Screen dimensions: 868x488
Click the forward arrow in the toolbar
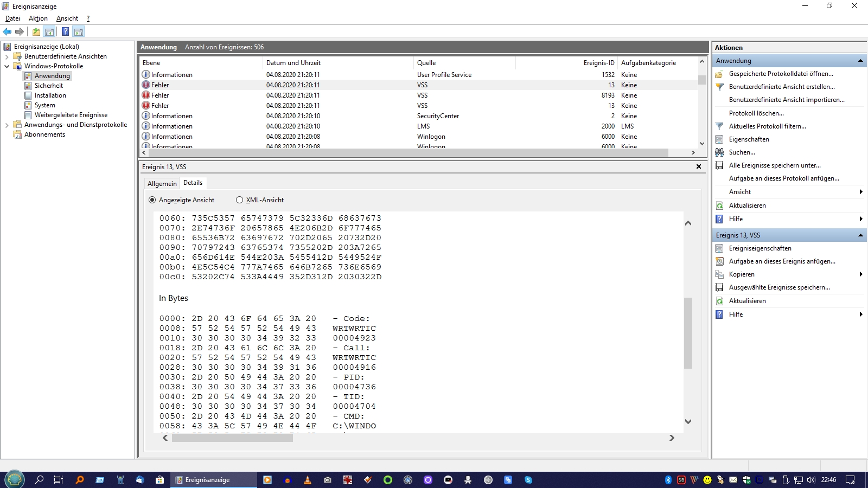pos(20,32)
